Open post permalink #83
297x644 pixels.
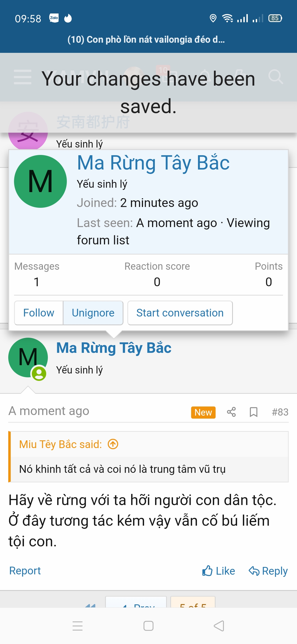point(280,412)
